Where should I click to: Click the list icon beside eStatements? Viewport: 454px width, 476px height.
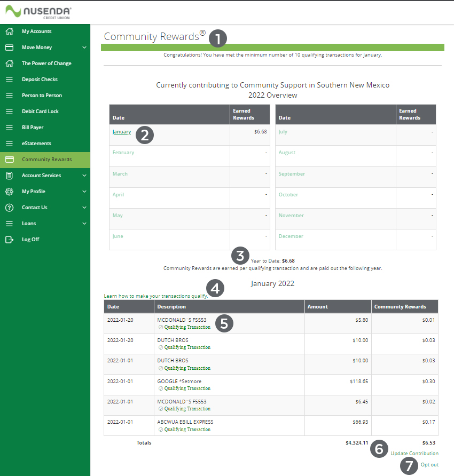pos(10,144)
